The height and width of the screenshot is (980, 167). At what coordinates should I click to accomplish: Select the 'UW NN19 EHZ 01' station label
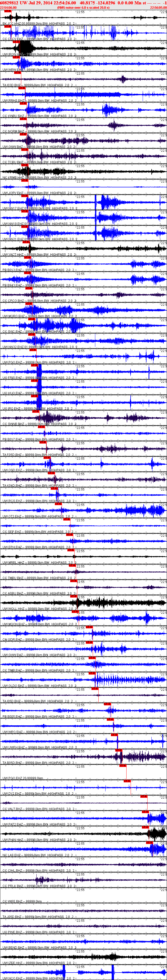click(15, 224)
